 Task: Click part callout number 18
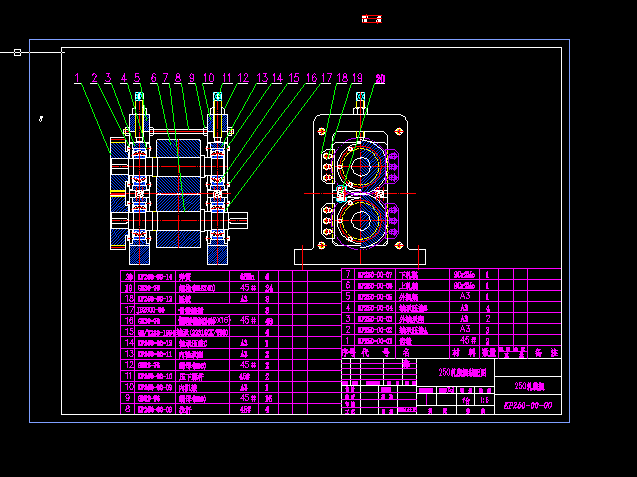click(342, 77)
